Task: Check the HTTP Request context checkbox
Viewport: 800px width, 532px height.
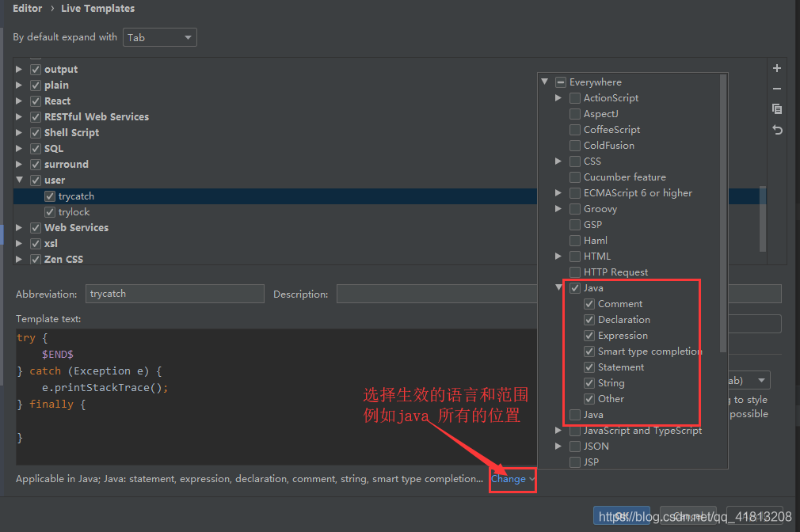Action: tap(575, 272)
